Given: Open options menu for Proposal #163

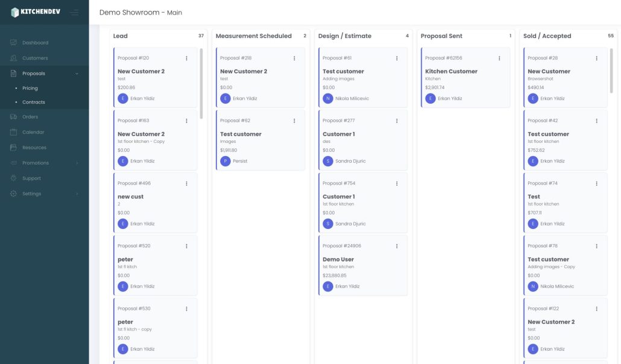Looking at the screenshot, I should click(186, 121).
